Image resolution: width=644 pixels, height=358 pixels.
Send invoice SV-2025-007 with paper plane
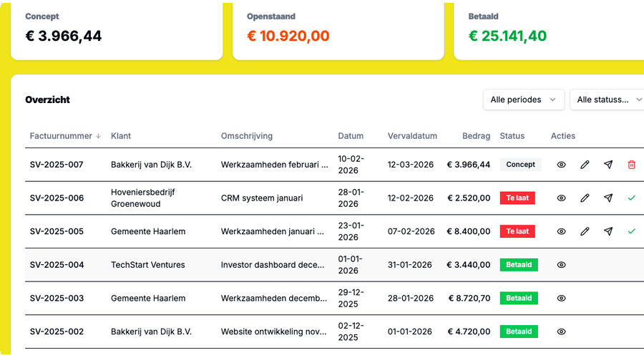click(x=608, y=165)
